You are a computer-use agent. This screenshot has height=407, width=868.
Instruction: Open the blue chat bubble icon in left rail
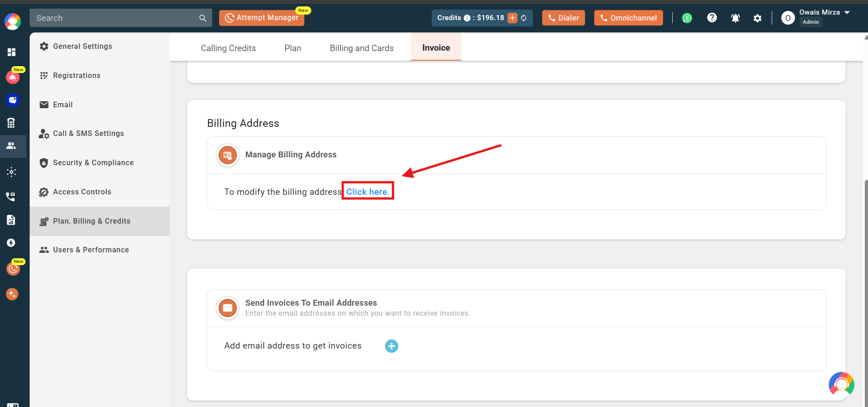pos(12,100)
